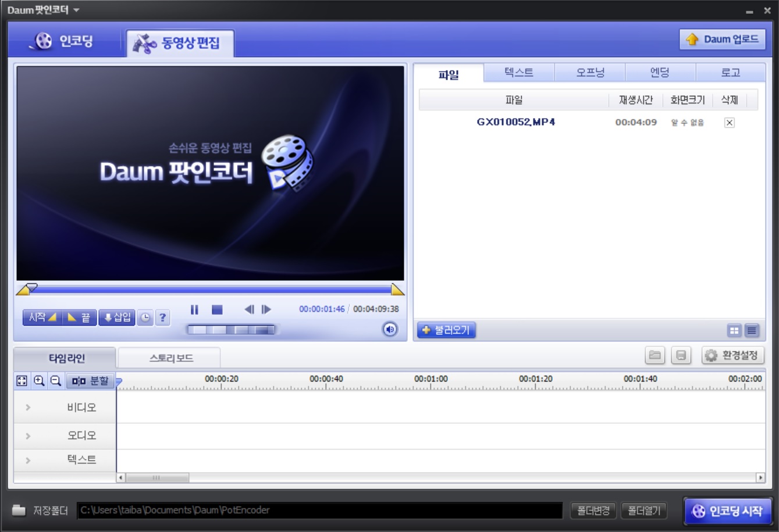Zoom out on the timeline

tap(56, 381)
